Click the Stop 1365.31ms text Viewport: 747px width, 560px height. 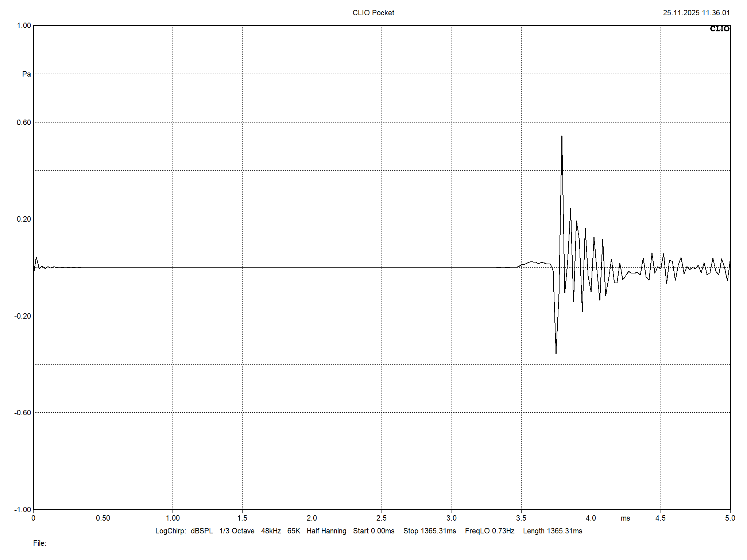point(430,531)
